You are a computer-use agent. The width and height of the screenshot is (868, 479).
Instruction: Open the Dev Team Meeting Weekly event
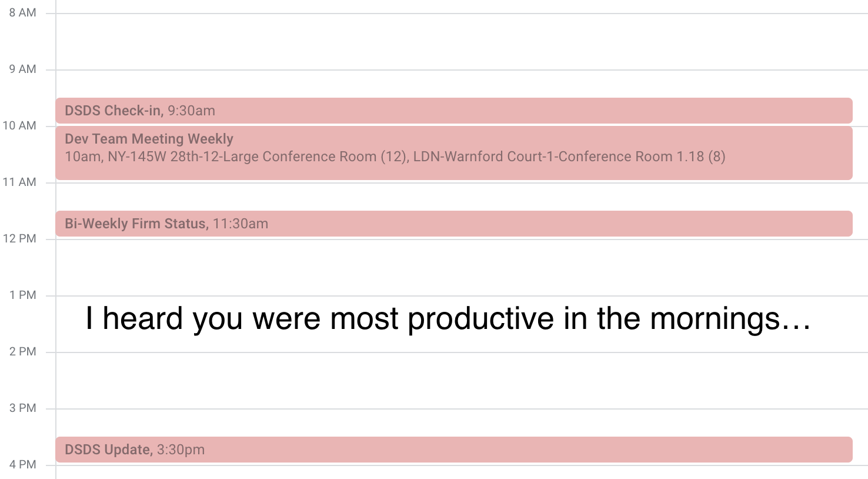click(453, 153)
